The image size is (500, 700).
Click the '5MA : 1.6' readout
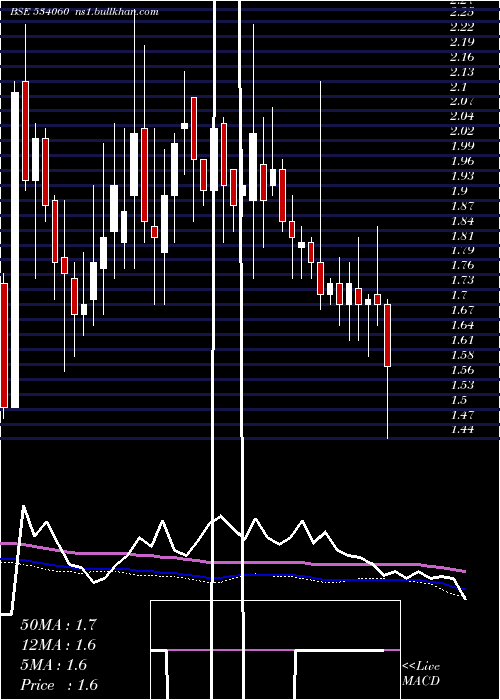54,665
